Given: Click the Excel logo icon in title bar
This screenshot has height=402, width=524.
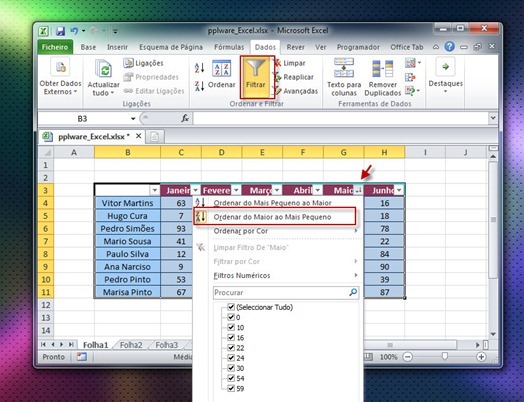Looking at the screenshot, I should pos(43,31).
